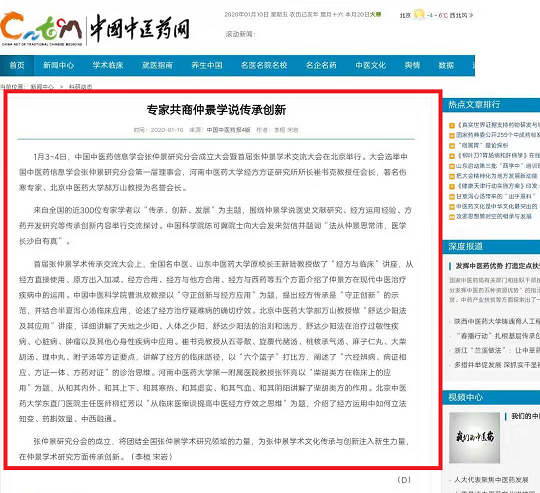This screenshot has width=540, height=493.
Task: Click the header date 2020年01月10日 text
Action: click(x=246, y=14)
